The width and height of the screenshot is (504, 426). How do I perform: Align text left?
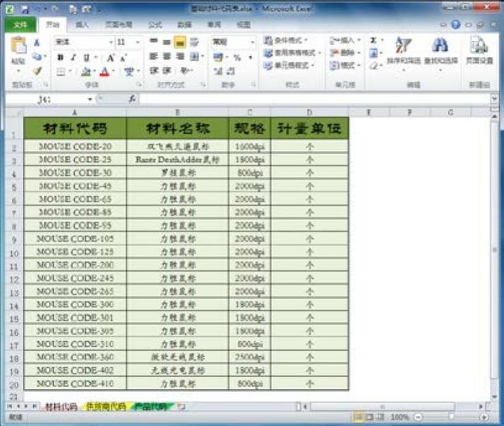[153, 56]
